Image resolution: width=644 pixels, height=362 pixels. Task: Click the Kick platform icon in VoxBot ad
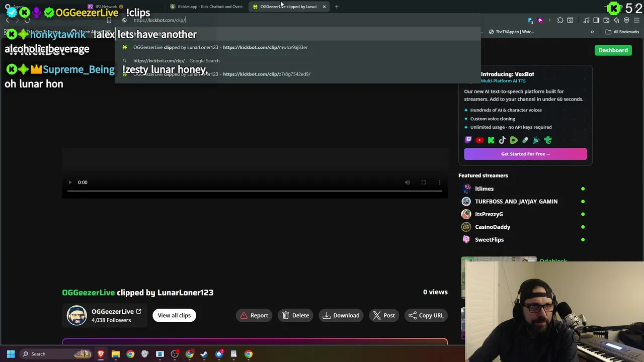click(491, 140)
